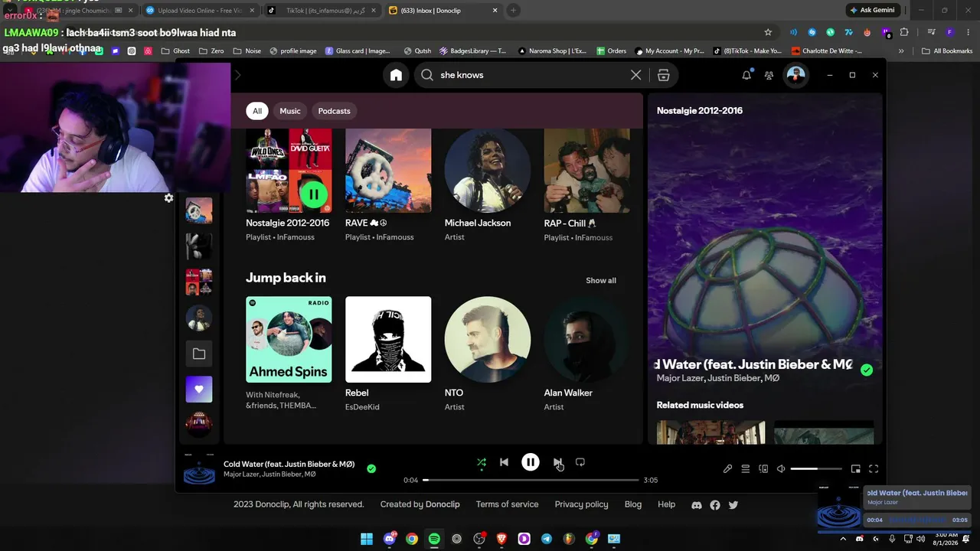Open the black-and-white album in library sidebar
The height and width of the screenshot is (551, 980).
[199, 246]
